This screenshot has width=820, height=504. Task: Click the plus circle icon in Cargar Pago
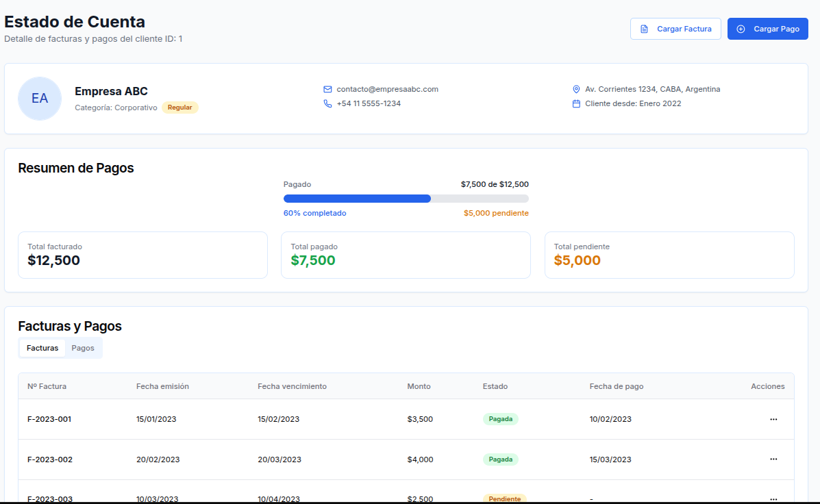click(x=741, y=29)
